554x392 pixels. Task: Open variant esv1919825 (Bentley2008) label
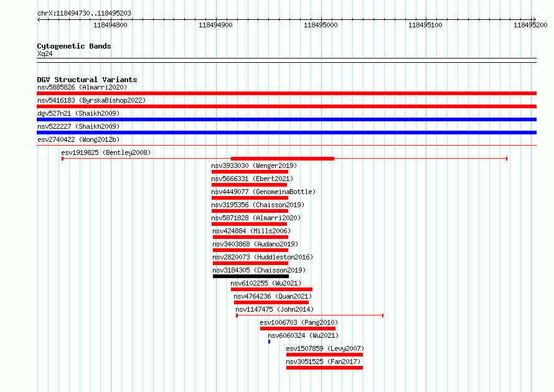coord(106,152)
